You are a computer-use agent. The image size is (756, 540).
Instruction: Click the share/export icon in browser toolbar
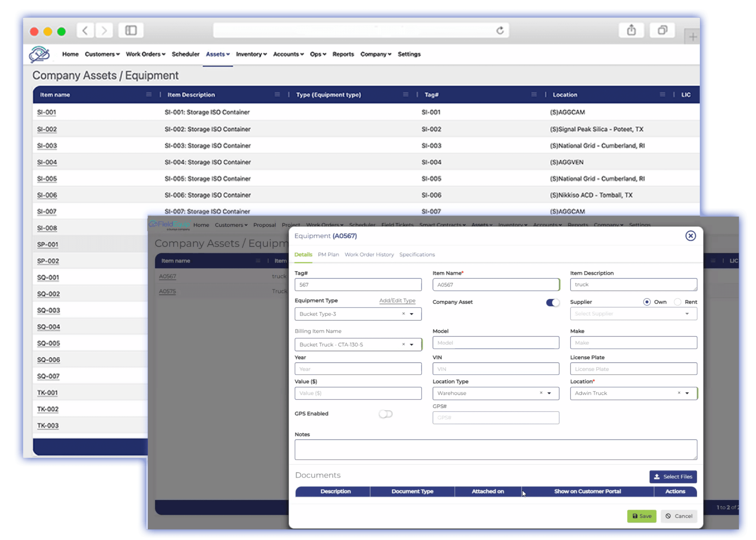point(631,30)
